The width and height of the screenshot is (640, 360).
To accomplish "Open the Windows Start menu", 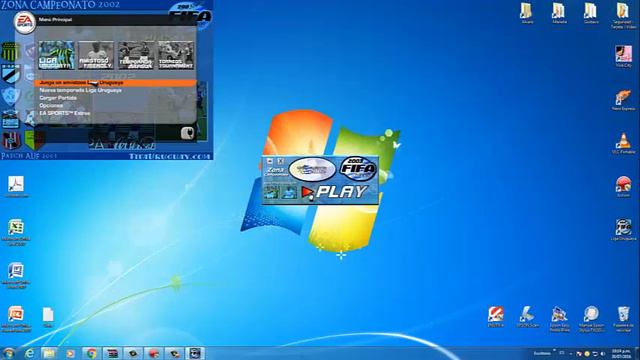I will click(x=8, y=353).
